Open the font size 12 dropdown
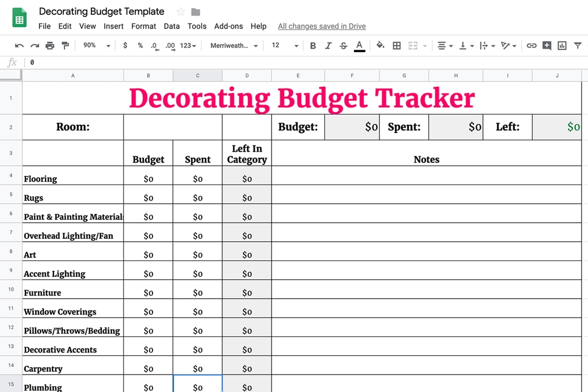The width and height of the screenshot is (588, 392). click(x=285, y=46)
